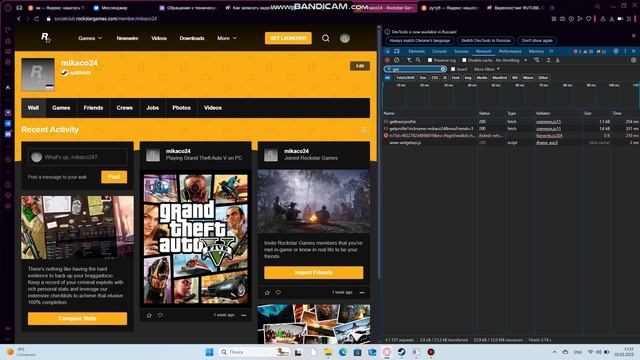The height and width of the screenshot is (360, 640).
Task: Open Steam from the taskbar
Action: [x=402, y=352]
